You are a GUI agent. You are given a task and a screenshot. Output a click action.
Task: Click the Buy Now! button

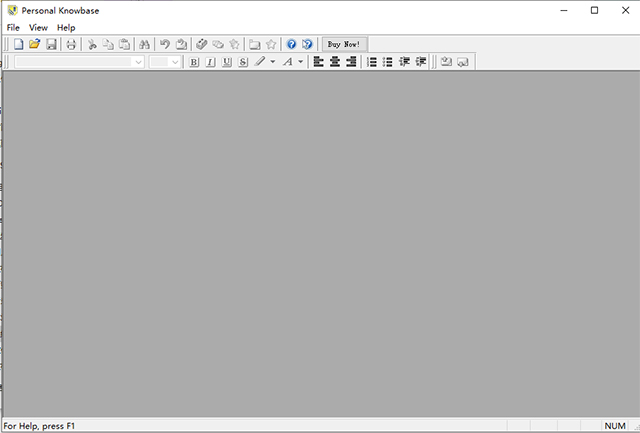345,45
